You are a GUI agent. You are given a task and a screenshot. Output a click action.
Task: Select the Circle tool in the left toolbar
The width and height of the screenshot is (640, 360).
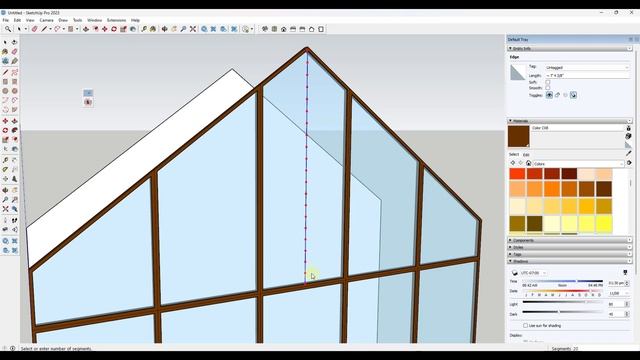click(5, 91)
